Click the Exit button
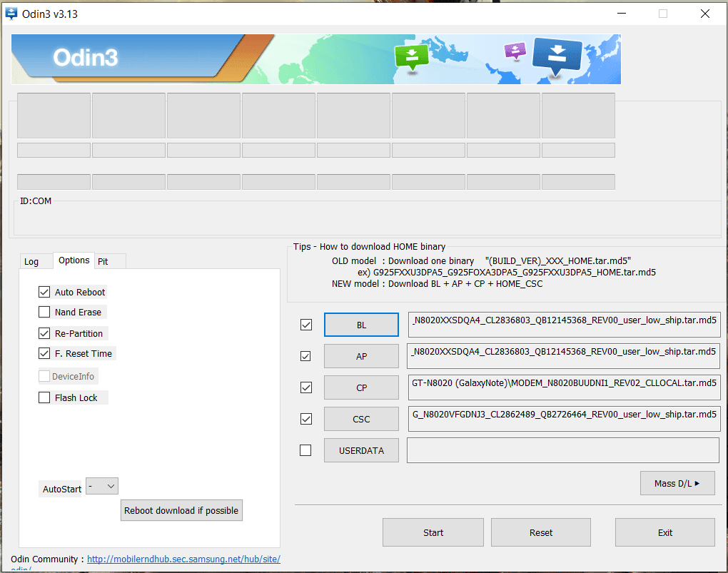Viewport: 728px width, 573px height. point(665,532)
